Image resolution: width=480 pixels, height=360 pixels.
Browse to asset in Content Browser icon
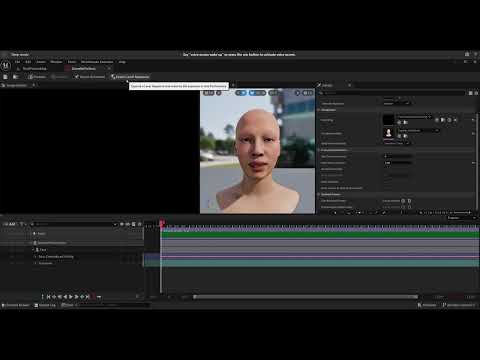tap(15, 77)
